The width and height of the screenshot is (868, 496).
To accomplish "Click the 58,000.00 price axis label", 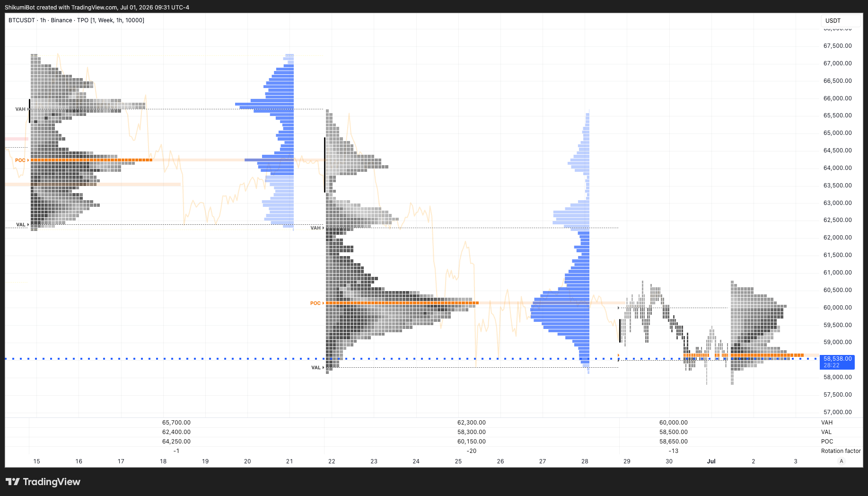I will click(837, 377).
